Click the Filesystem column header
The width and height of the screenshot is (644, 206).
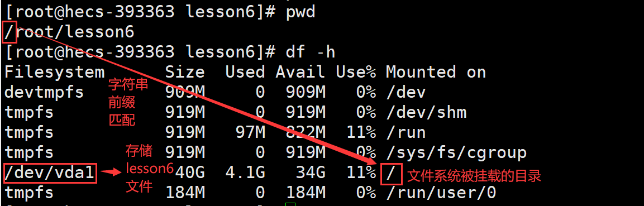(55, 72)
